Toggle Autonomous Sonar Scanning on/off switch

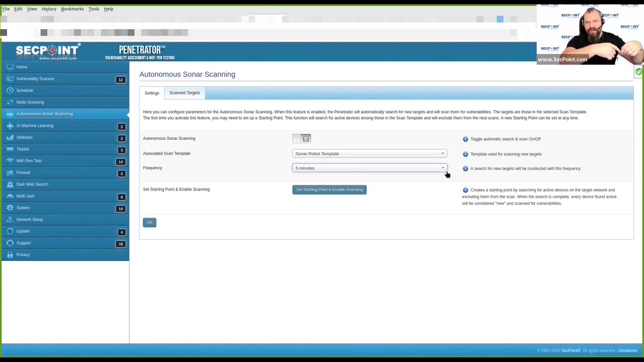pyautogui.click(x=302, y=138)
